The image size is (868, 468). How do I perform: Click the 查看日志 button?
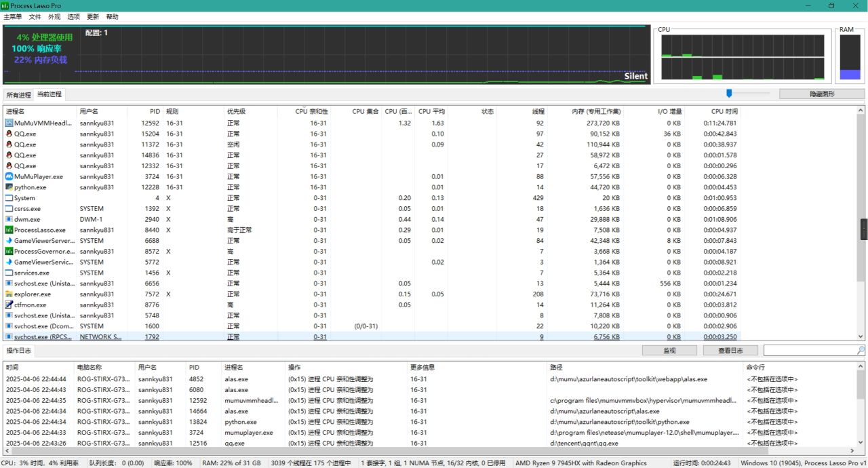coord(731,351)
